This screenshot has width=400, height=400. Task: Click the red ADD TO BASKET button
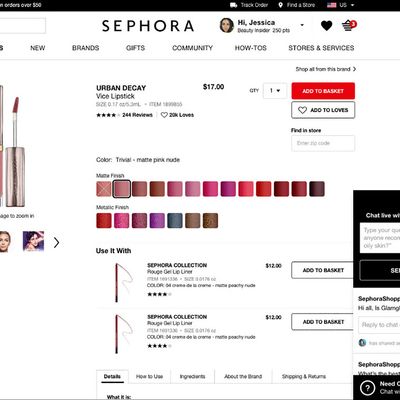[323, 91]
